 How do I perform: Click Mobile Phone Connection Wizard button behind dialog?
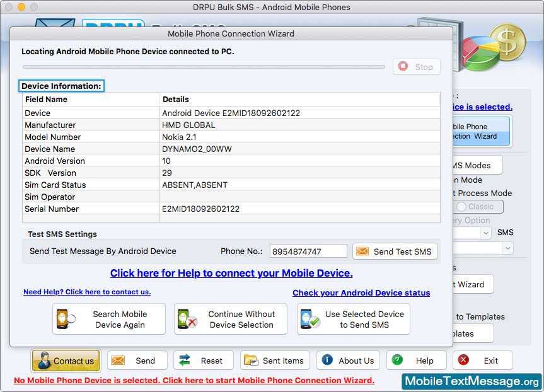pyautogui.click(x=482, y=132)
